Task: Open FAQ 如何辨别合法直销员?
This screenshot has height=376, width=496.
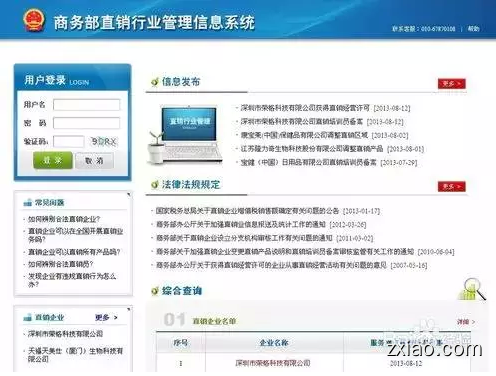Action: pos(60,264)
